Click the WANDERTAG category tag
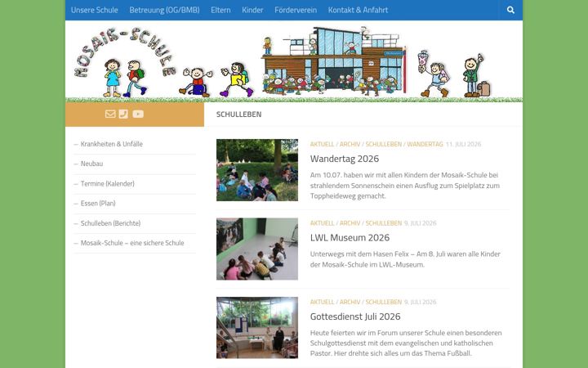Image resolution: width=588 pixels, height=368 pixels. point(425,144)
